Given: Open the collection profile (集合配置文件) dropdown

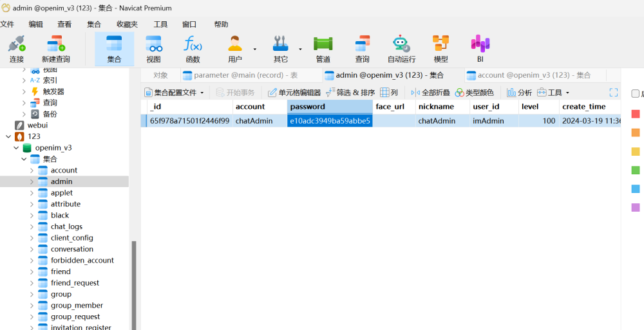Looking at the screenshot, I should pyautogui.click(x=174, y=93).
